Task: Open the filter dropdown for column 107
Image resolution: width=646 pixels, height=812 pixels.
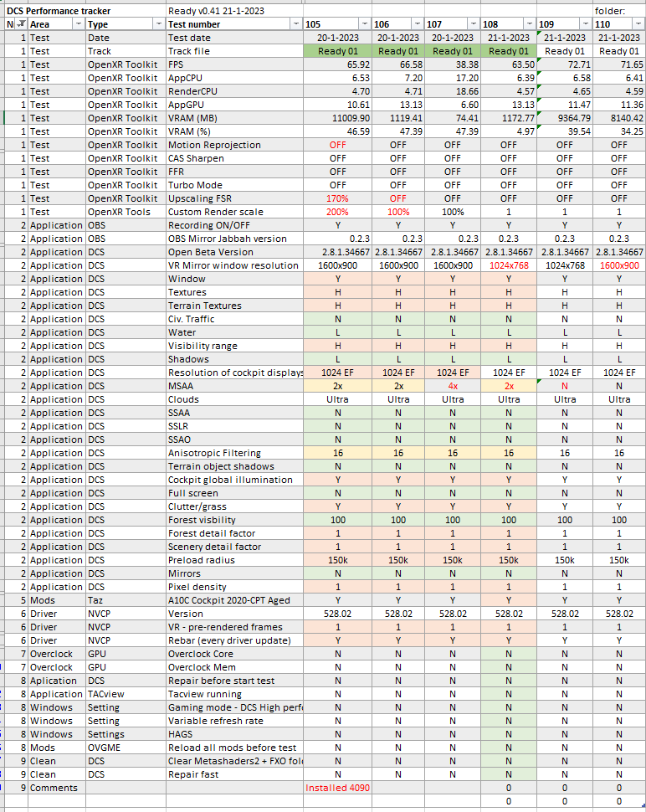Action: 474,24
